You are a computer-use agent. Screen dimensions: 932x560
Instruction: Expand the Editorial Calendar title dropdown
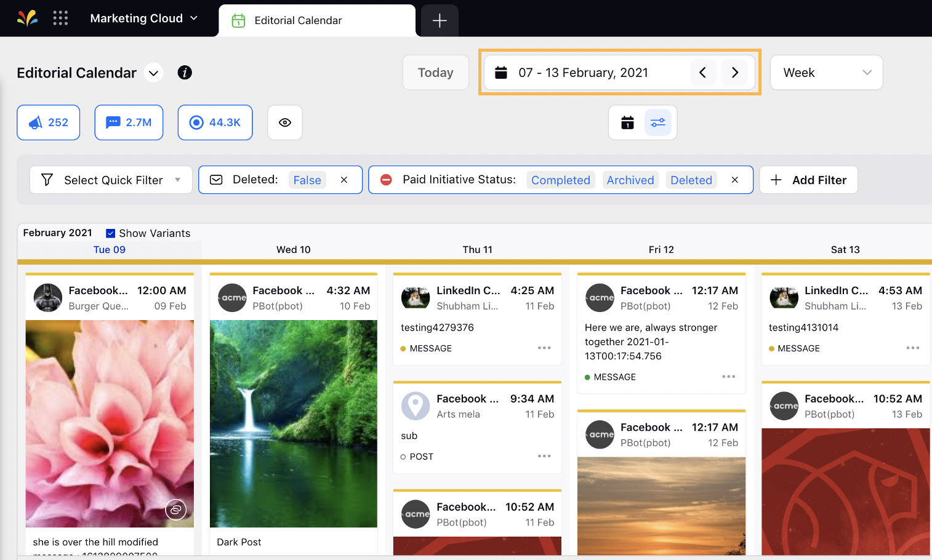[x=153, y=73]
